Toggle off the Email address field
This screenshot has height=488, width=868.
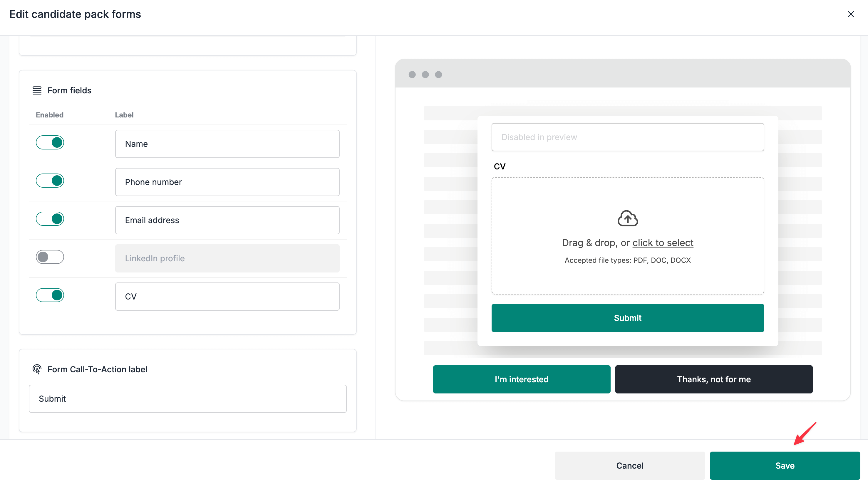tap(50, 218)
